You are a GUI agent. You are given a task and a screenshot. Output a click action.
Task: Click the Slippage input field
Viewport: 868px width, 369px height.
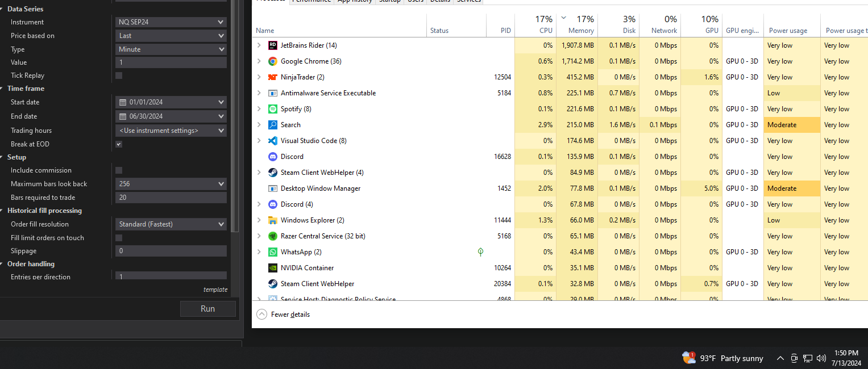[171, 251]
